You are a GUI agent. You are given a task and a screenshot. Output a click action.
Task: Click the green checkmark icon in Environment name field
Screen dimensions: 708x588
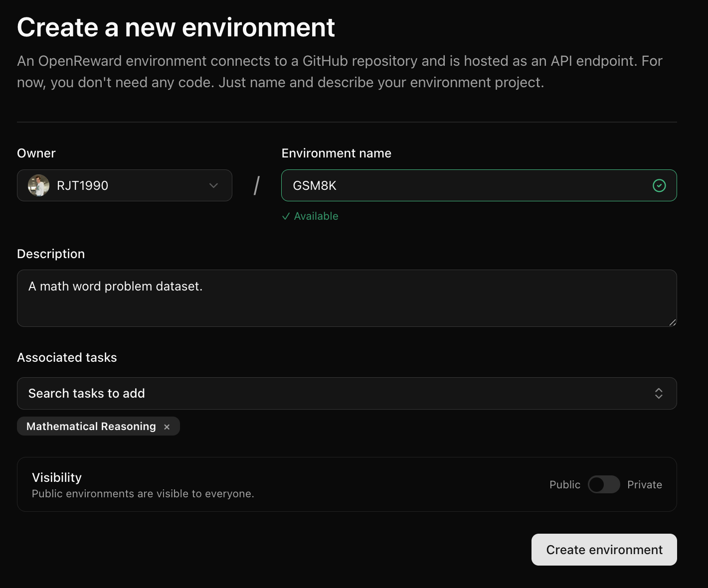[659, 185]
